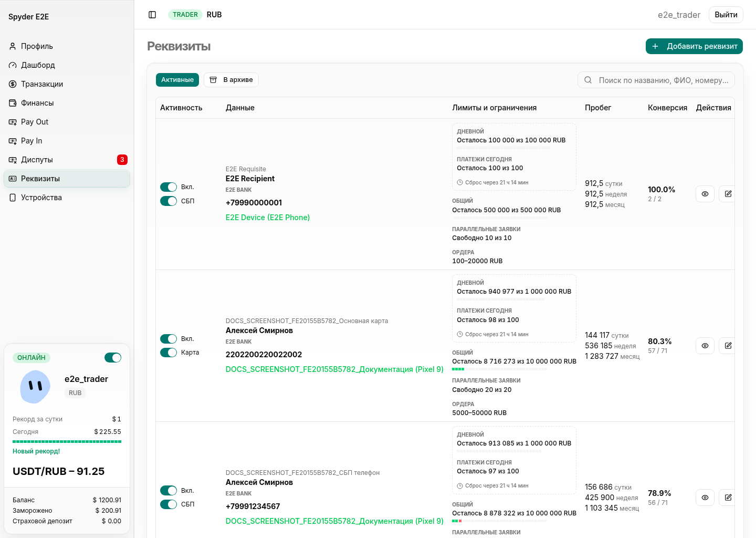This screenshot has height=538, width=756.
Task: Click the Устройства phone icon
Action: point(13,198)
